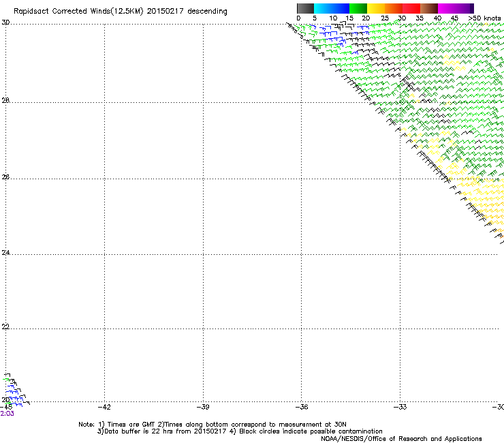
Task: Click the 'Times are GMT' note line
Action: click(x=212, y=425)
